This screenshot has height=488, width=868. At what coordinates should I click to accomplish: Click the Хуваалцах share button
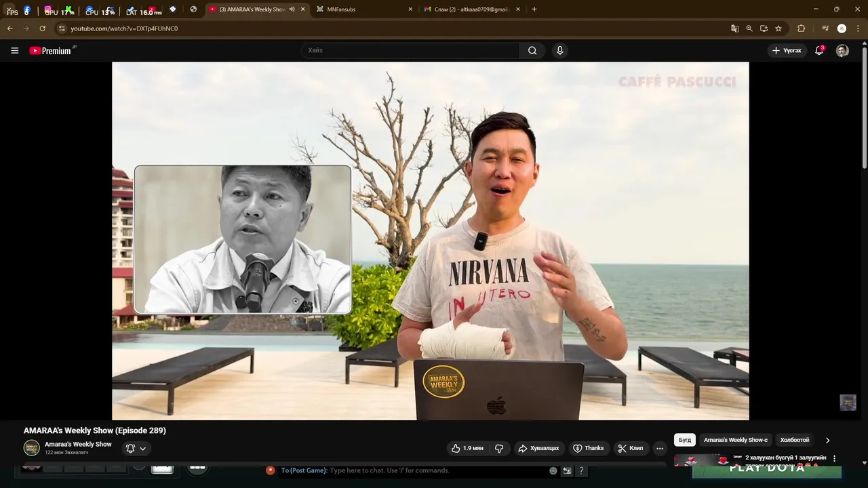(x=538, y=448)
